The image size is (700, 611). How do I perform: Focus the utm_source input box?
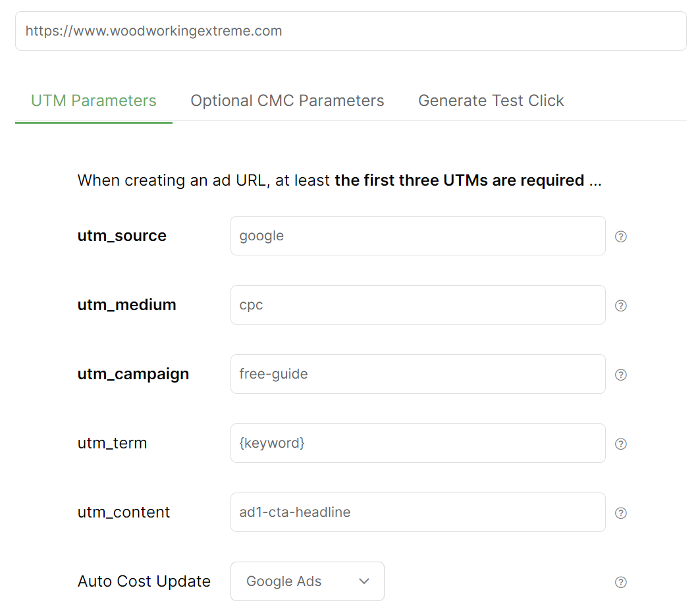(417, 236)
